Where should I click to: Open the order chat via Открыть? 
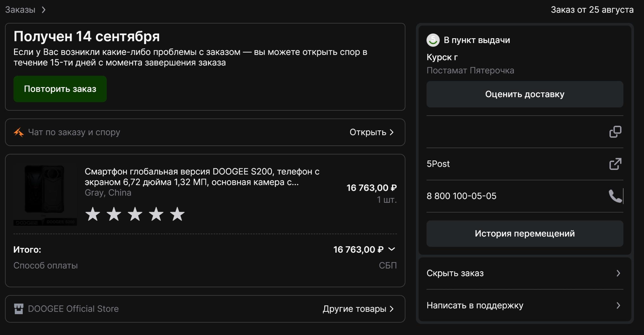pos(371,132)
